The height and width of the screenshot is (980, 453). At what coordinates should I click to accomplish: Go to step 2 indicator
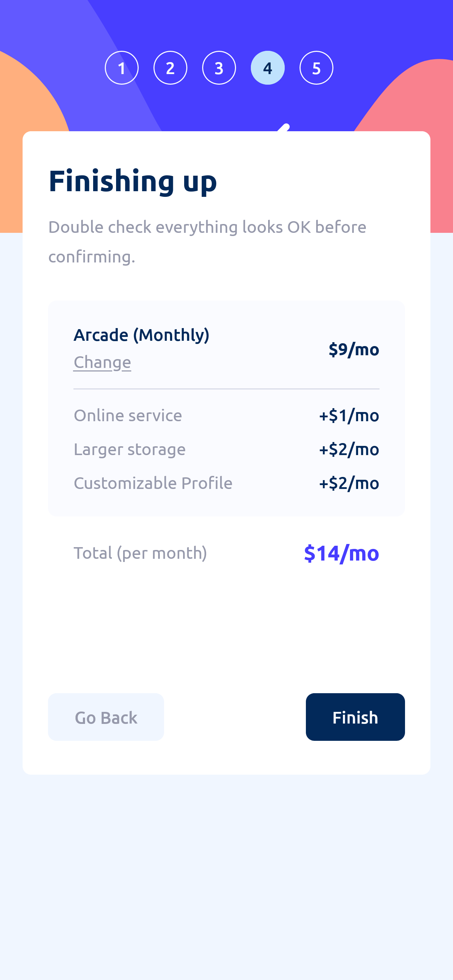(x=170, y=68)
